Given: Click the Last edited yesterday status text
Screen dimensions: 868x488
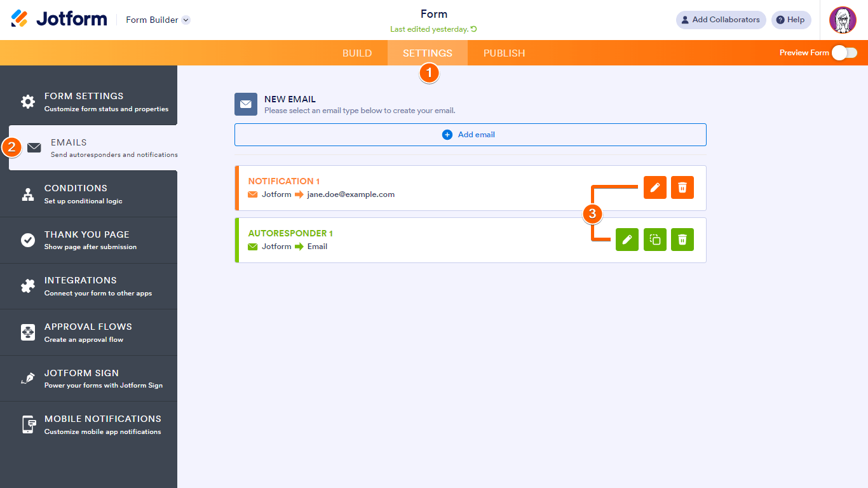Looking at the screenshot, I should click(430, 29).
